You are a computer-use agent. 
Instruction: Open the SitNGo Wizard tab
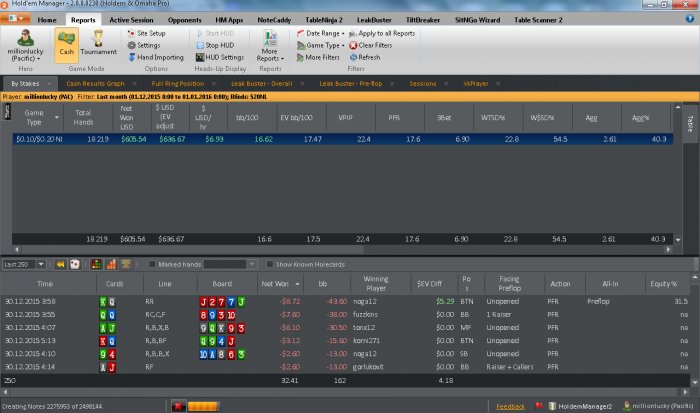477,20
